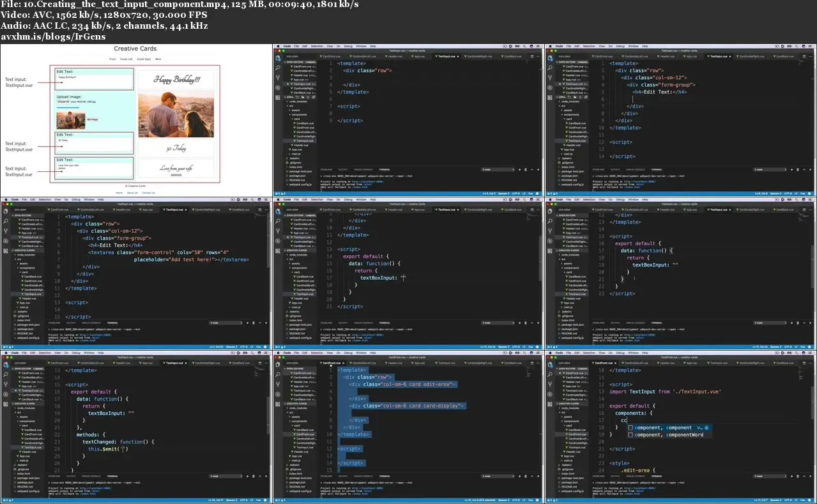This screenshot has width=817, height=504.
Task: Click 'Spaces: 2' in the autocomplete popup frame status bar
Action: 776,500
